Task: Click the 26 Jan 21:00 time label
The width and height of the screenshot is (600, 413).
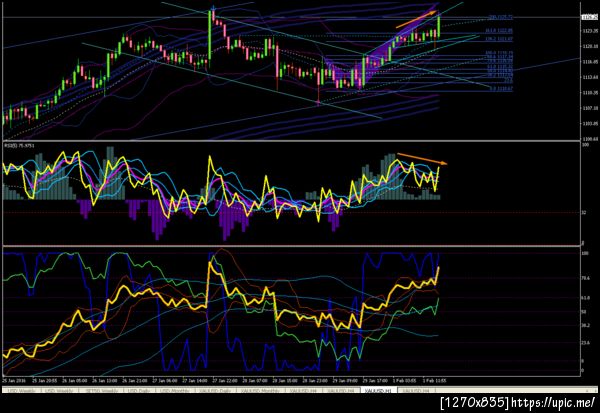Action: pyautogui.click(x=134, y=381)
